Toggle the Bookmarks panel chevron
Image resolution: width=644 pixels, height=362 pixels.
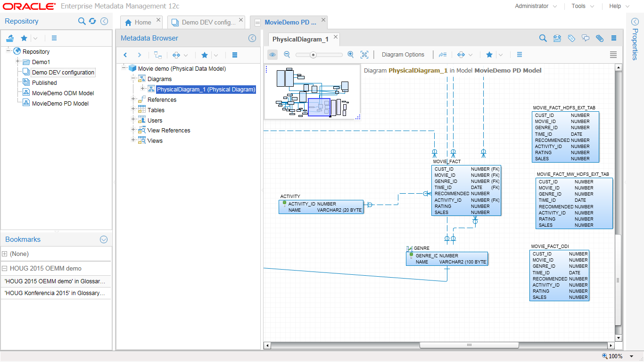(104, 239)
